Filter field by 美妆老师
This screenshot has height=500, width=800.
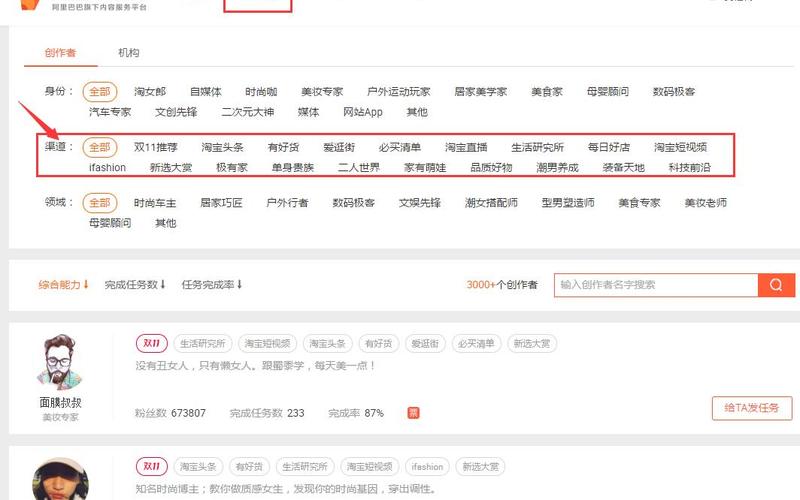[706, 203]
